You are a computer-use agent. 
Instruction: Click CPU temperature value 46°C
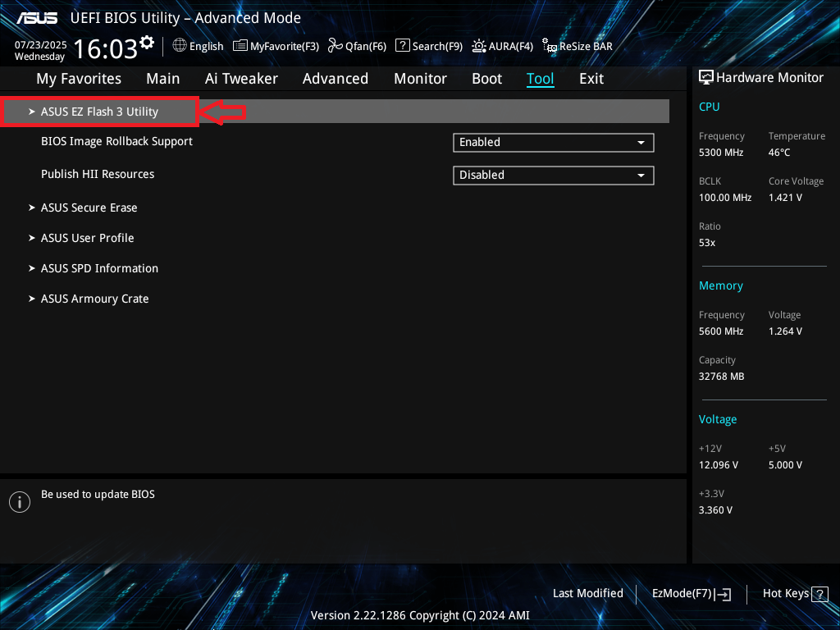(779, 153)
